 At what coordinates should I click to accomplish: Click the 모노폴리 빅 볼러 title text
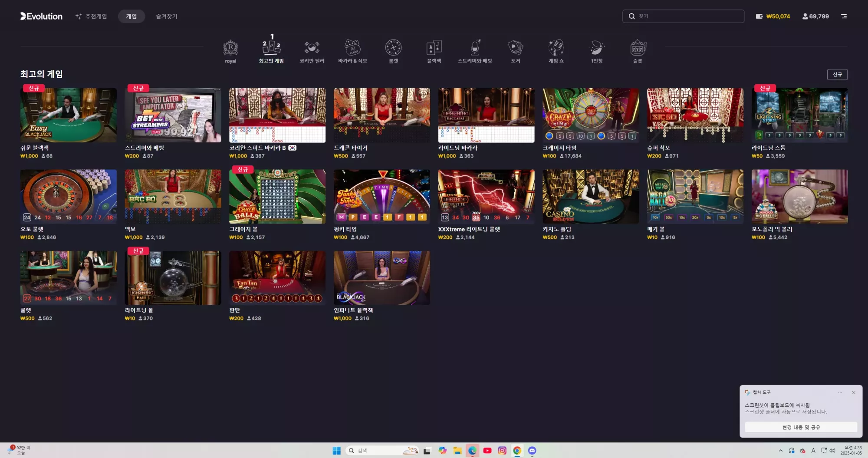(x=772, y=229)
